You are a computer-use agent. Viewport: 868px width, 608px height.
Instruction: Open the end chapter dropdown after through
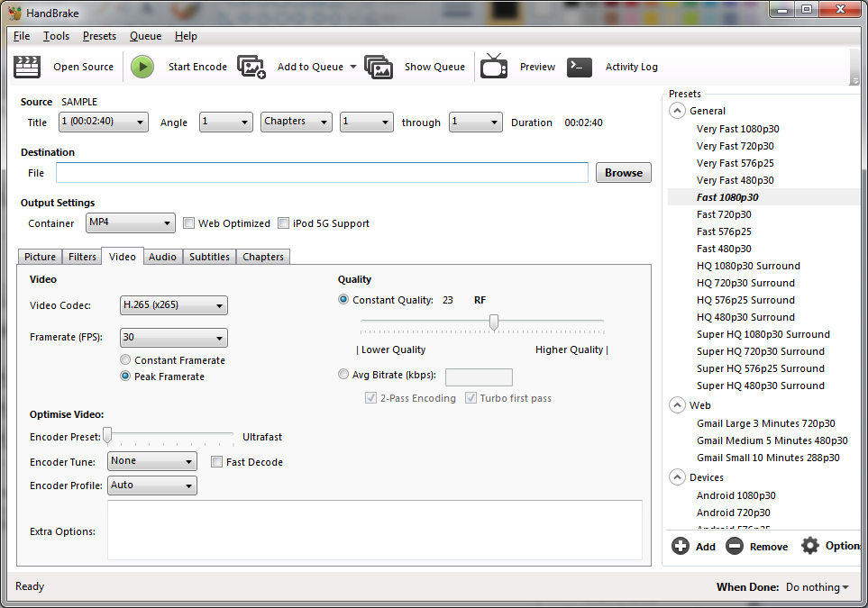click(476, 123)
